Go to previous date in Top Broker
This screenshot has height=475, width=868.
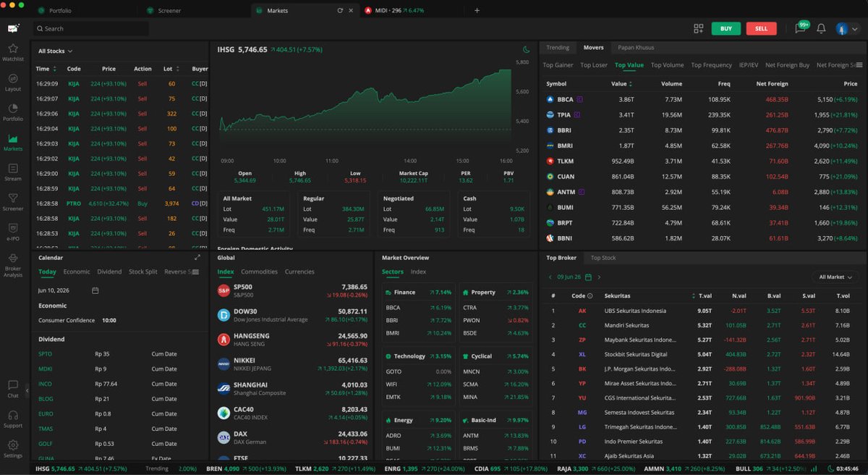[550, 277]
